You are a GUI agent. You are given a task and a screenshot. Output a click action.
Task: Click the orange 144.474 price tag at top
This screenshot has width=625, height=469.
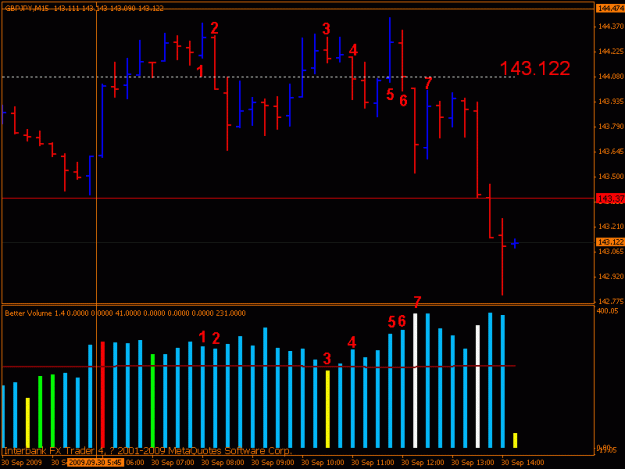[610, 8]
